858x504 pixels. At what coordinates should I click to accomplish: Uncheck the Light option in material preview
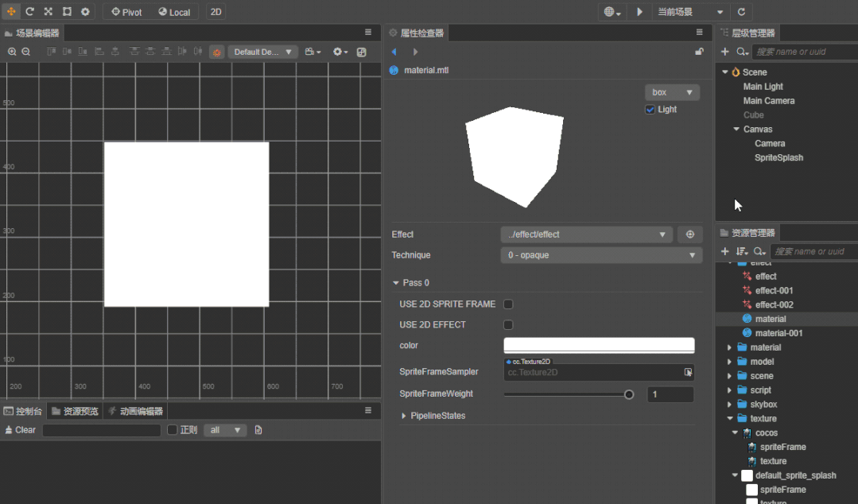click(x=650, y=109)
